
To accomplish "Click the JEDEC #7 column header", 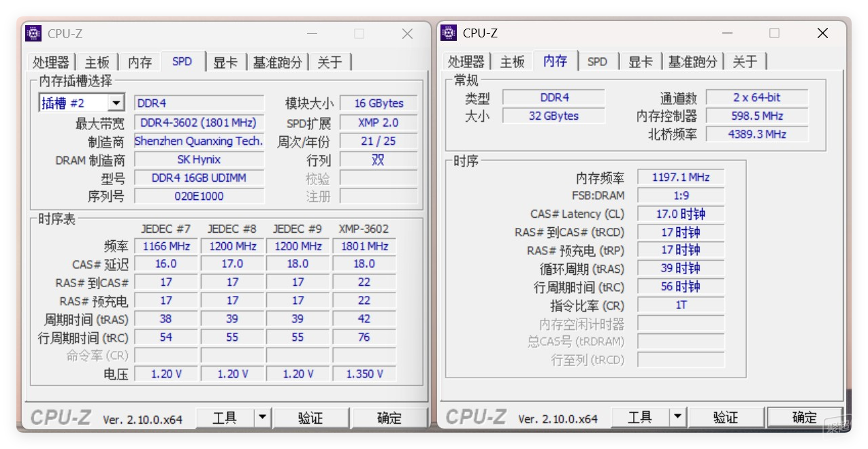I will 166,229.
